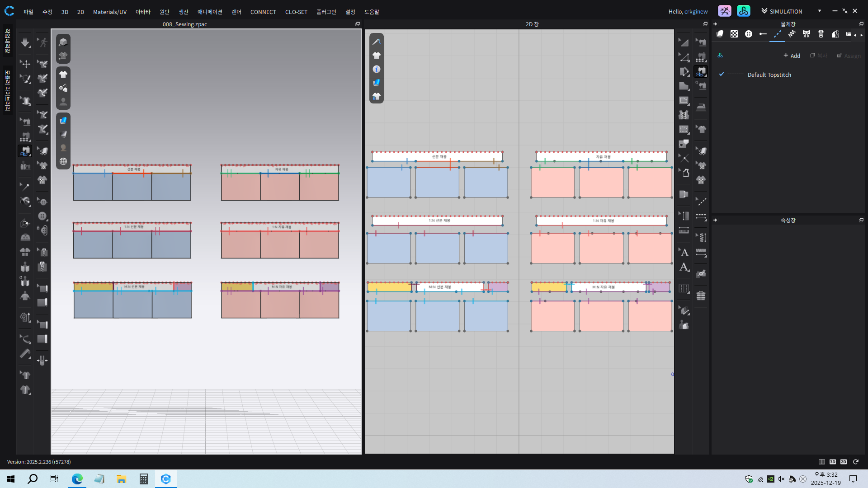The image size is (868, 488).
Task: Click the Simulate down-arrow tool icon
Action: tap(25, 42)
